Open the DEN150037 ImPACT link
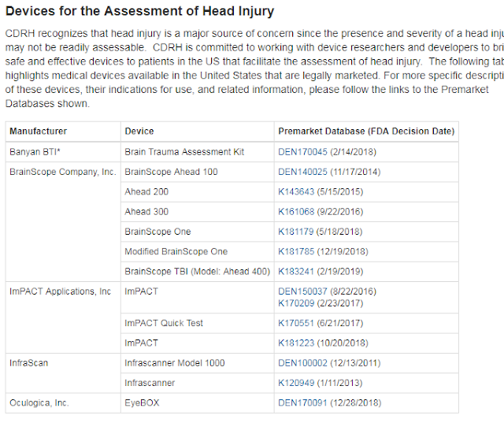Viewport: 504px width, 434px height. [x=302, y=291]
